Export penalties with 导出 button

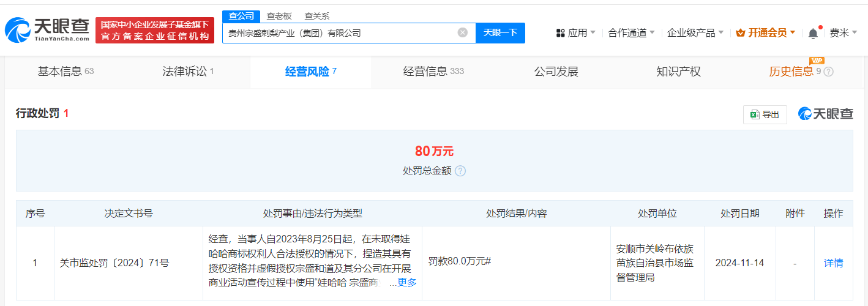[765, 114]
